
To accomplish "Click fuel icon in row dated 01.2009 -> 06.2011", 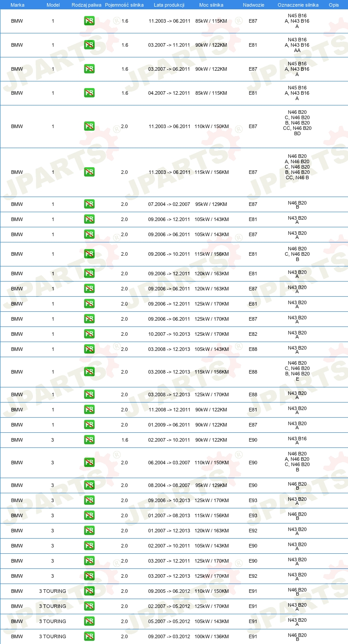I will point(89,425).
